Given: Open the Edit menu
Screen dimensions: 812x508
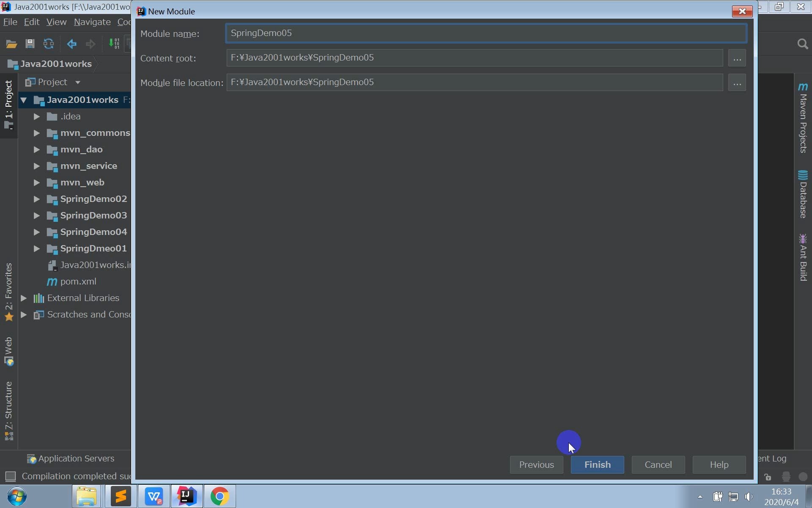Looking at the screenshot, I should [31, 22].
